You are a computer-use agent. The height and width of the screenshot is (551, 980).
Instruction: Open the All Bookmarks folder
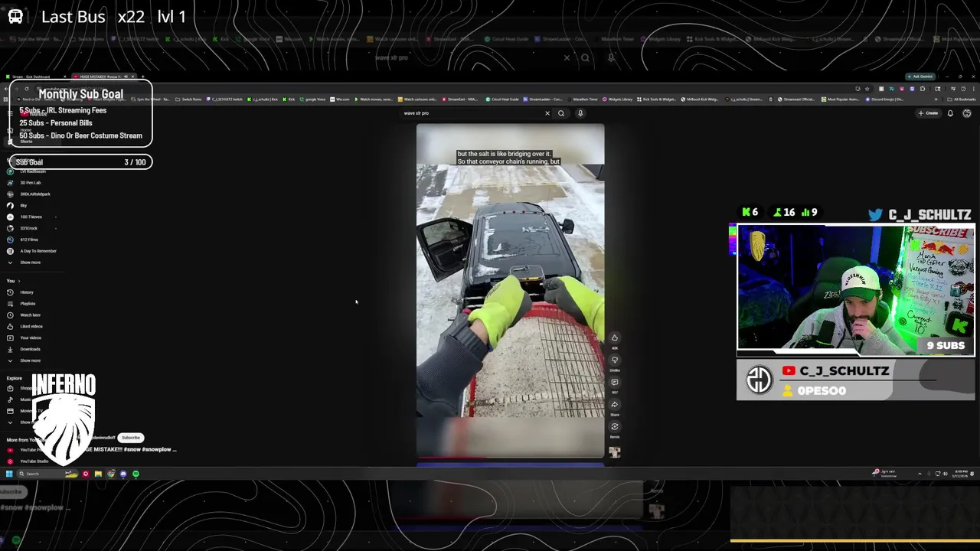(962, 99)
